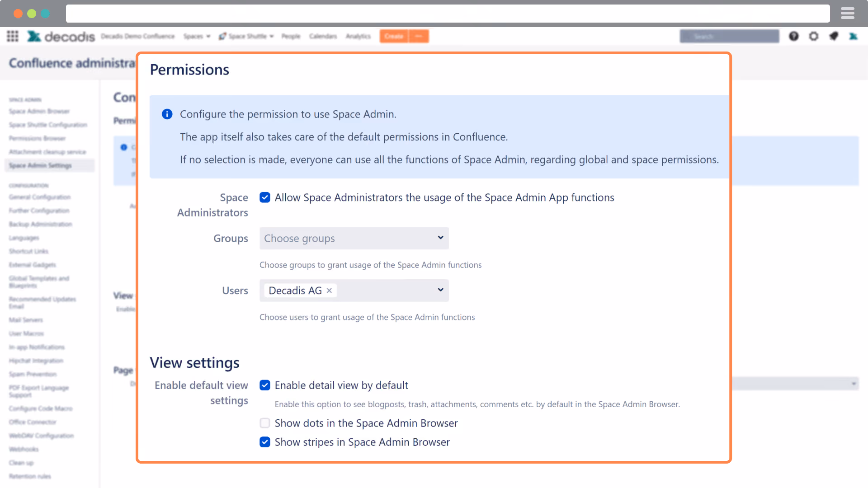Click the View settings heading
Viewport: 868px width, 488px height.
pyautogui.click(x=194, y=363)
